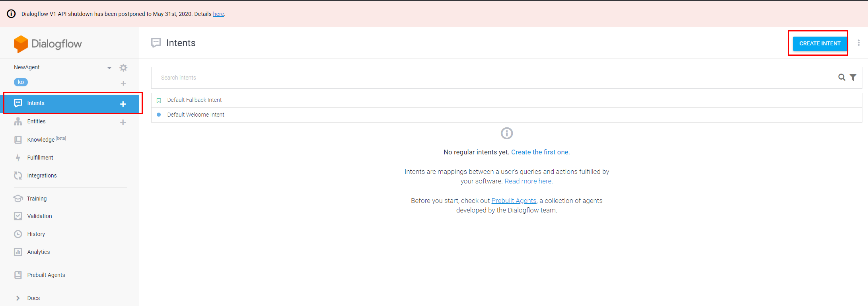The width and height of the screenshot is (868, 306).
Task: Click the search magnifier icon
Action: coord(842,77)
